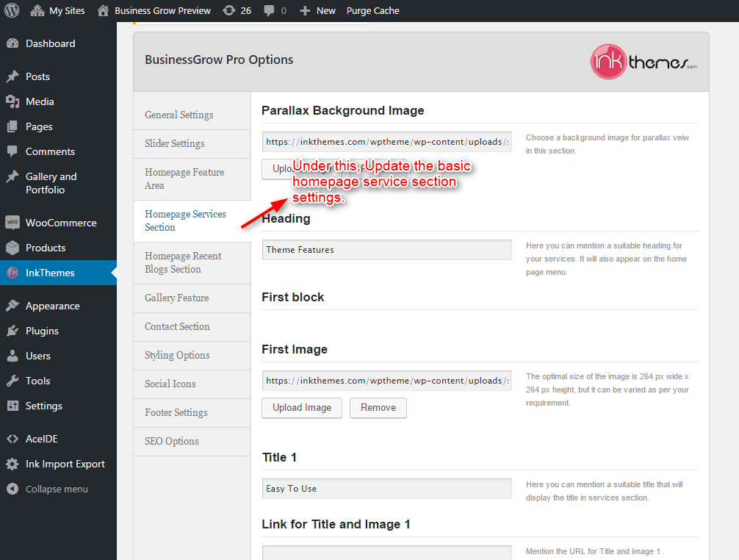Viewport: 739px width, 560px height.
Task: Click the Posts pin icon
Action: pos(12,76)
